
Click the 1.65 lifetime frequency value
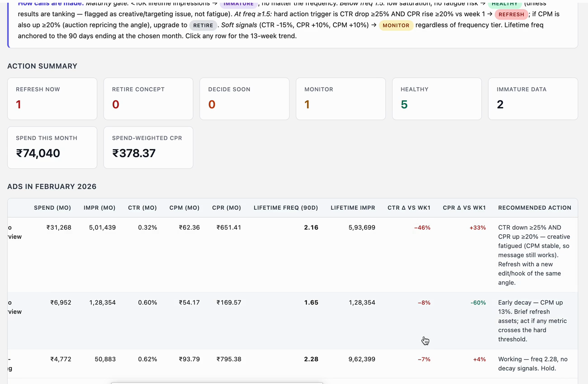pyautogui.click(x=311, y=302)
